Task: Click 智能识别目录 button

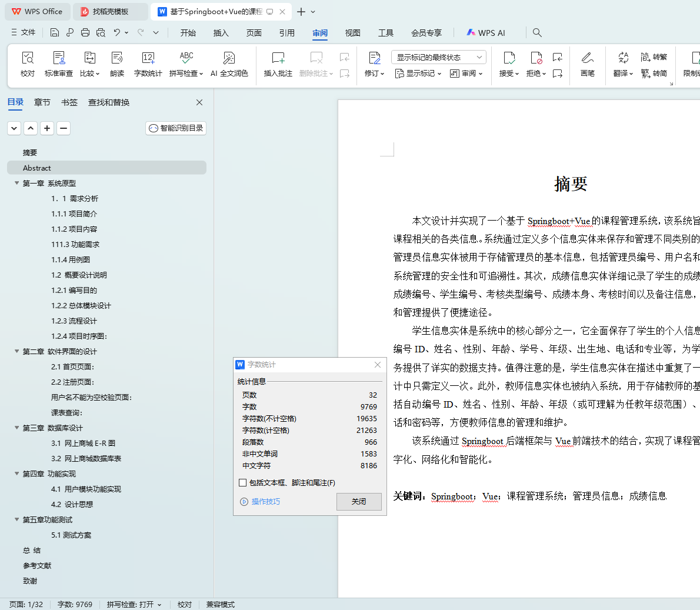Action: (176, 128)
